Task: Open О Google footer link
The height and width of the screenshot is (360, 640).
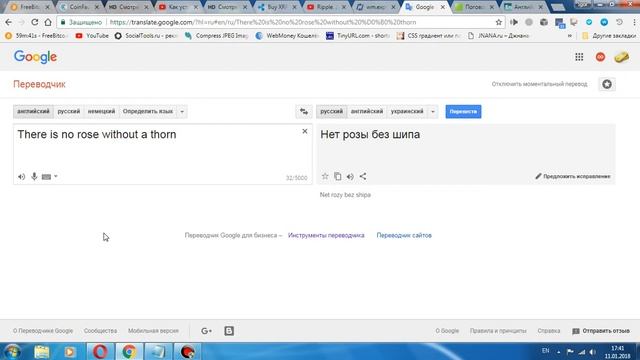Action: 447,331
